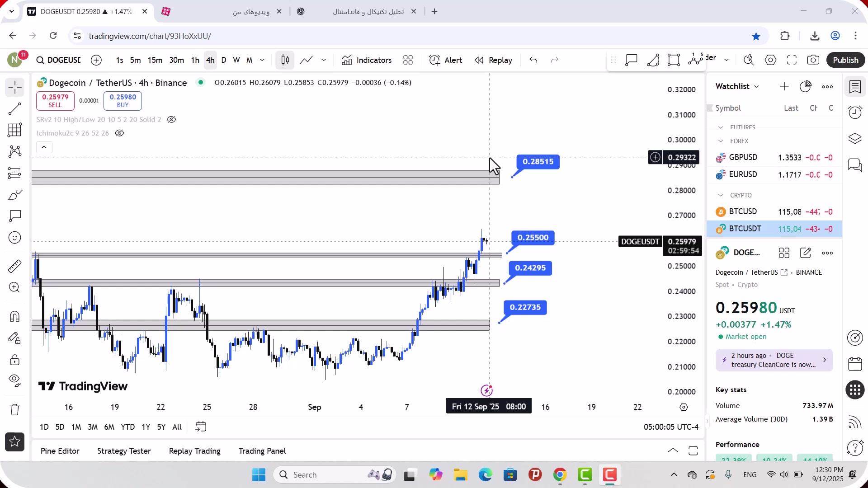Image resolution: width=868 pixels, height=488 pixels.
Task: Set chart range to All
Action: [x=177, y=427]
